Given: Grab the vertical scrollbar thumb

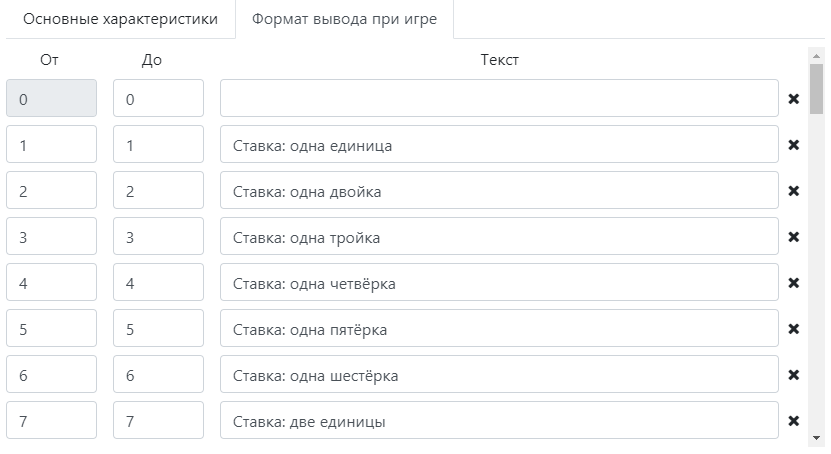Looking at the screenshot, I should [816, 88].
